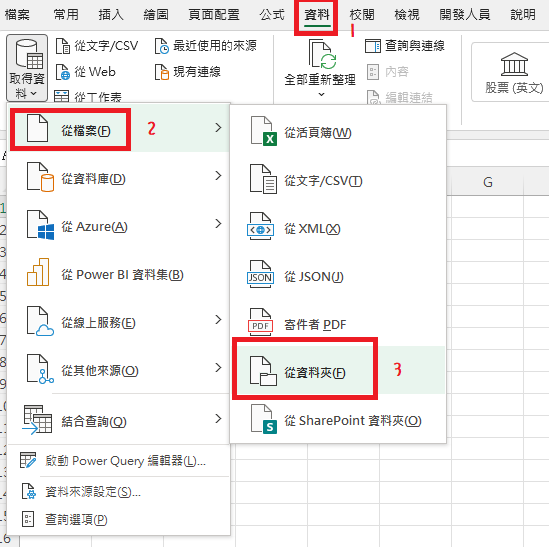549x547 pixels.
Task: Open 取得資料 dropdown button
Action: (27, 68)
